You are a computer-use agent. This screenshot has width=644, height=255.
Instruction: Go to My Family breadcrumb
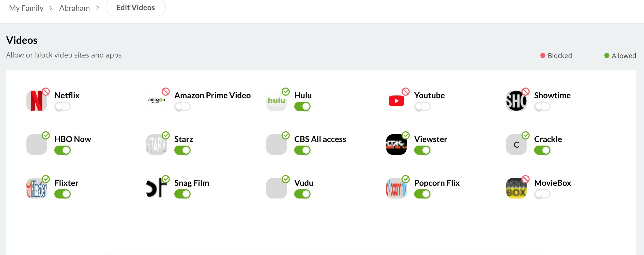click(x=26, y=8)
